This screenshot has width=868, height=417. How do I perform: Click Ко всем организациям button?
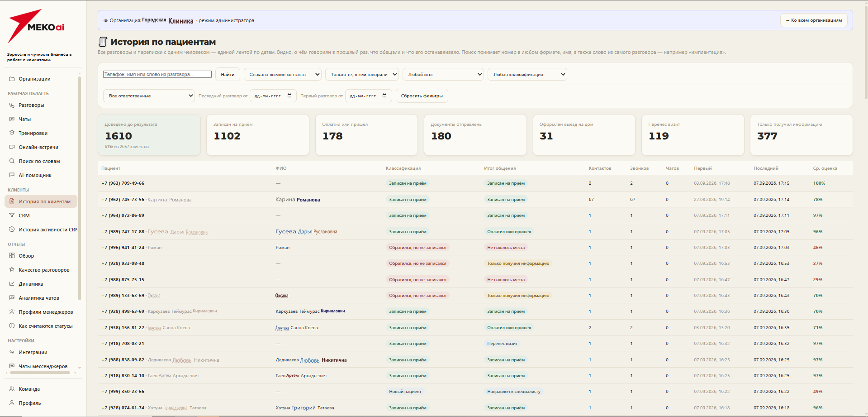[814, 20]
